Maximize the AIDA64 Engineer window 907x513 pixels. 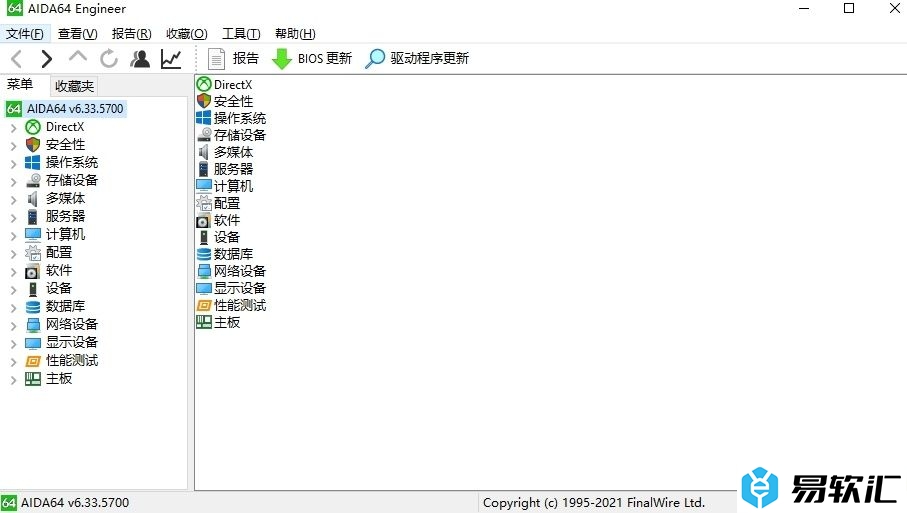tap(849, 8)
